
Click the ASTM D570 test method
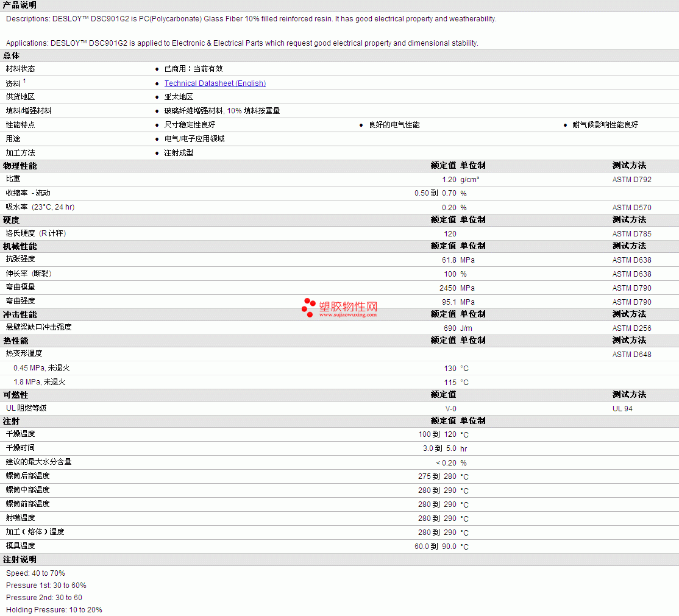[x=632, y=208]
